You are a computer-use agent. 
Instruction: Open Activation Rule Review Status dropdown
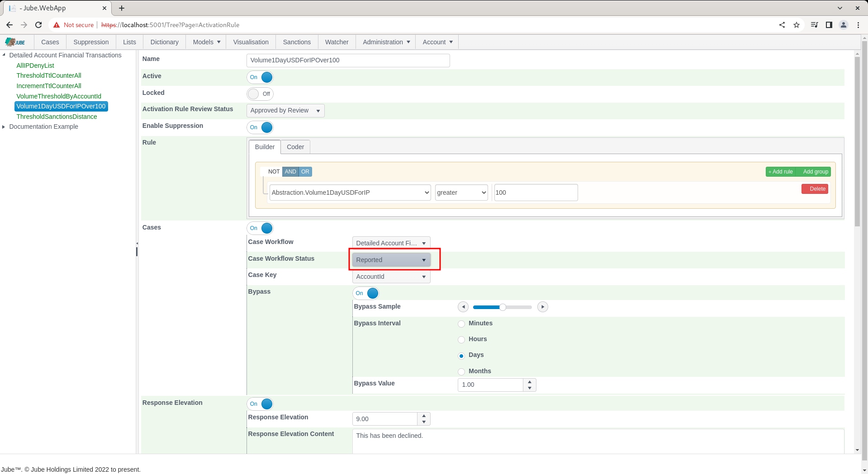[285, 111]
